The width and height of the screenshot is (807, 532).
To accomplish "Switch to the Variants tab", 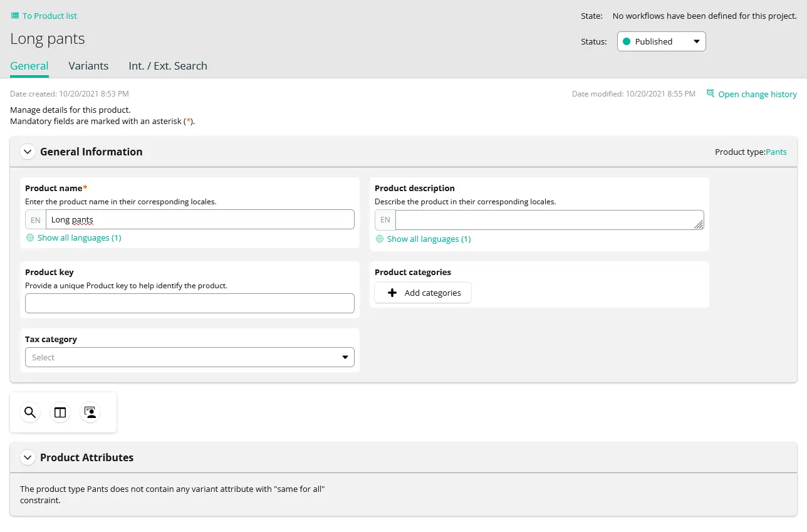I will pos(88,66).
